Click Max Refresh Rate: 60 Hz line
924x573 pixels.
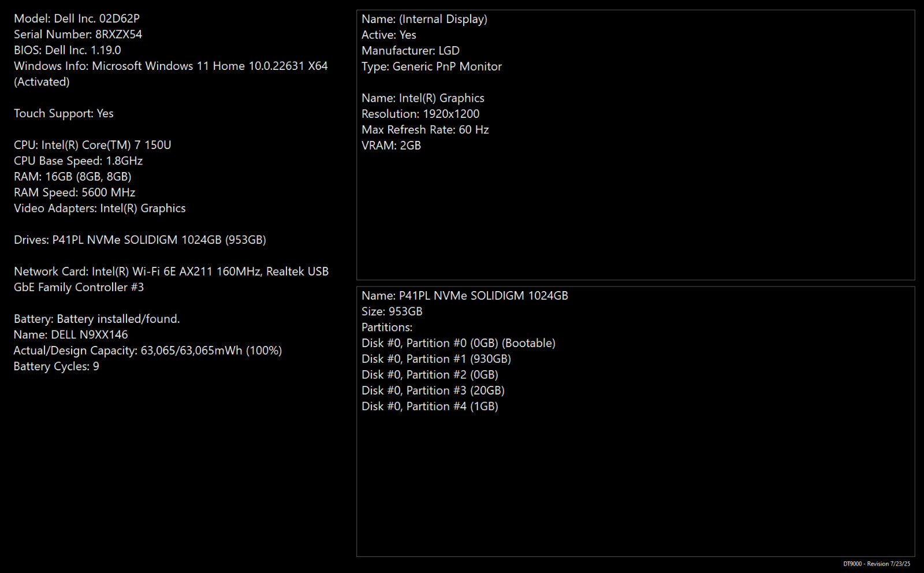pos(425,129)
